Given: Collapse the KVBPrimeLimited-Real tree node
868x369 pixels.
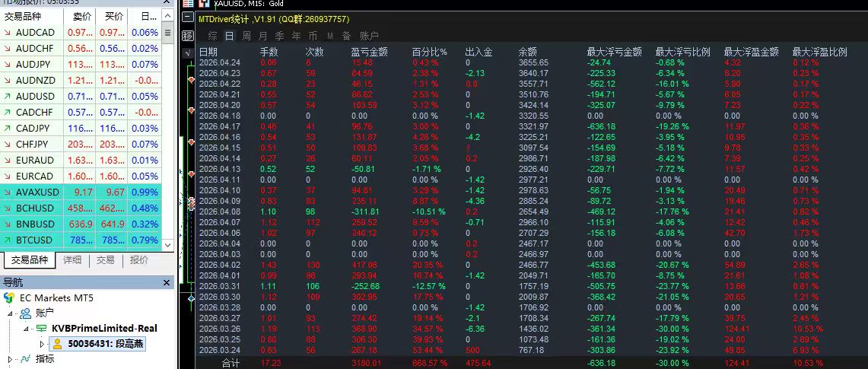Looking at the screenshot, I should tap(26, 329).
